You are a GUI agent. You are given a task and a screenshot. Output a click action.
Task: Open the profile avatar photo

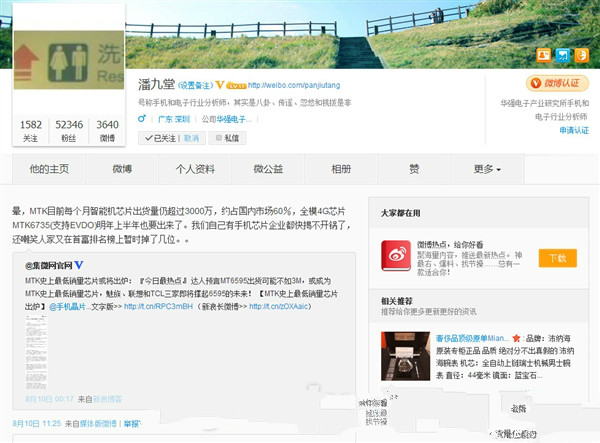[x=68, y=58]
